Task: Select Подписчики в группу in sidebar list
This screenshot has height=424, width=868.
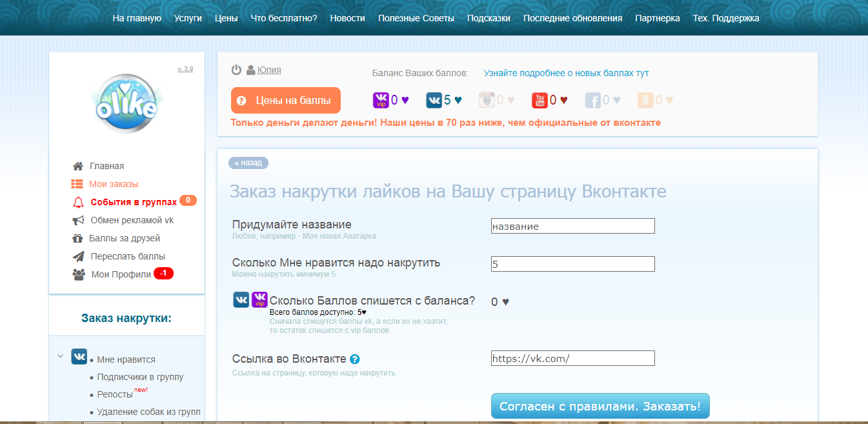Action: 140,377
